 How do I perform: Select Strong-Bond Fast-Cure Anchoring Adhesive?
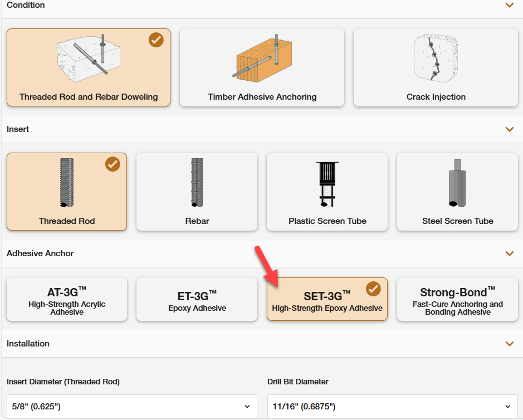pos(457,300)
